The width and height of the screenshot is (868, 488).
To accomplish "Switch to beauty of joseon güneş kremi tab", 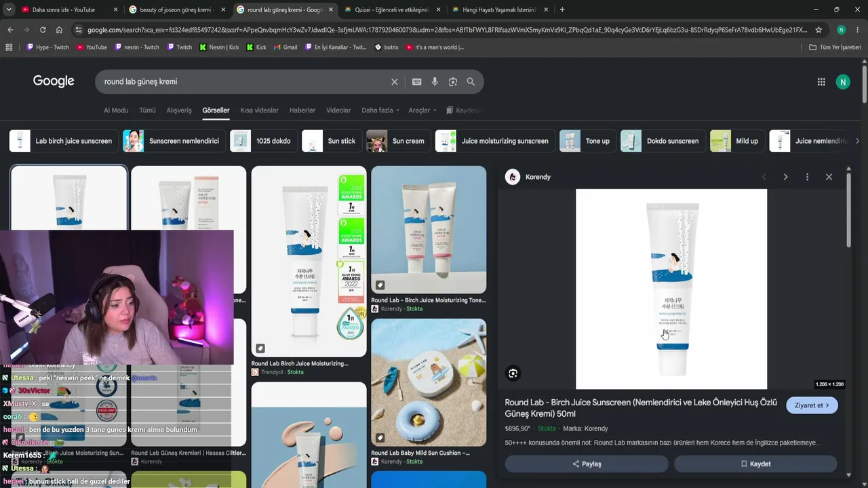I will click(176, 9).
